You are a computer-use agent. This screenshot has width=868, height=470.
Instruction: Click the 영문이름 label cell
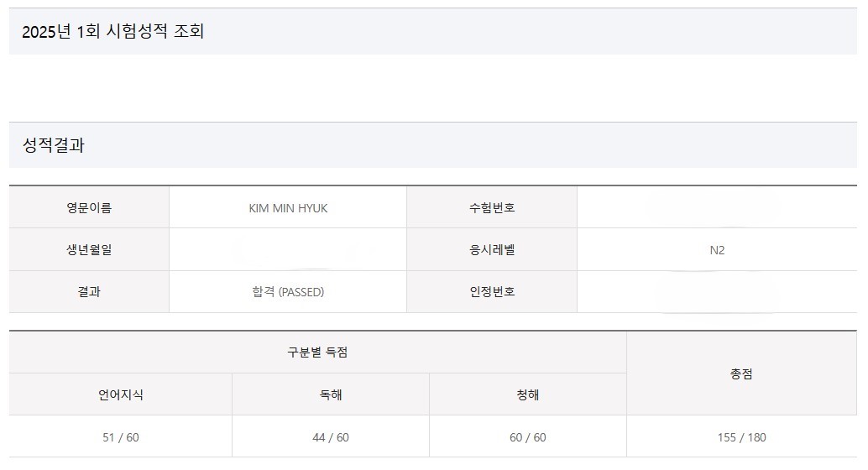pyautogui.click(x=89, y=208)
